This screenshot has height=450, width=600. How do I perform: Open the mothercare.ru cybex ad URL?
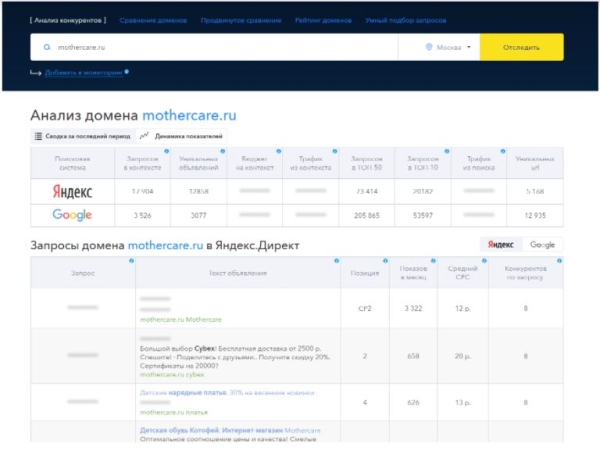tap(172, 375)
